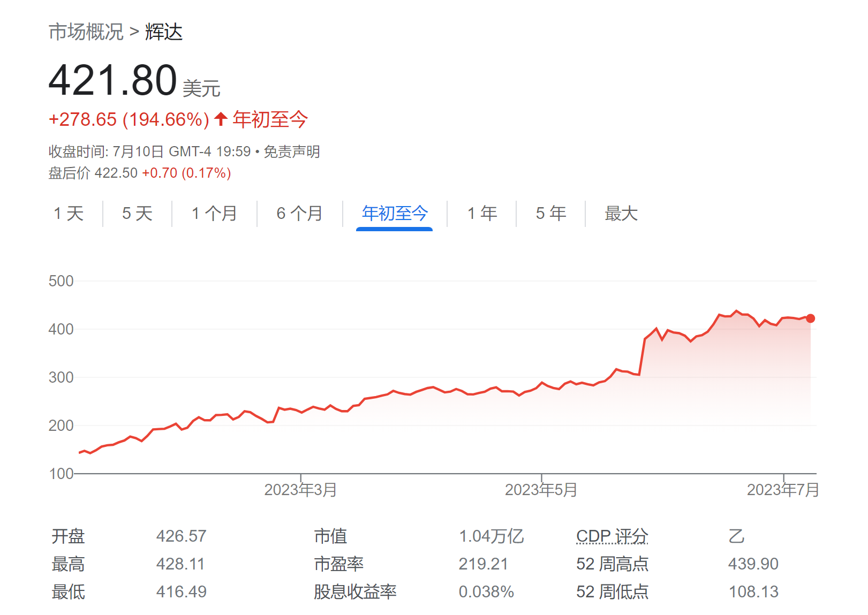Image resolution: width=868 pixels, height=615 pixels.
Task: Switch to the 5 天 range tab
Action: (x=137, y=214)
